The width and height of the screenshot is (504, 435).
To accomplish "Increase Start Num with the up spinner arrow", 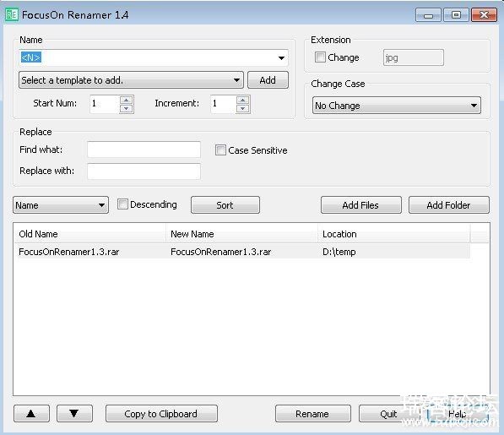I will [x=127, y=100].
